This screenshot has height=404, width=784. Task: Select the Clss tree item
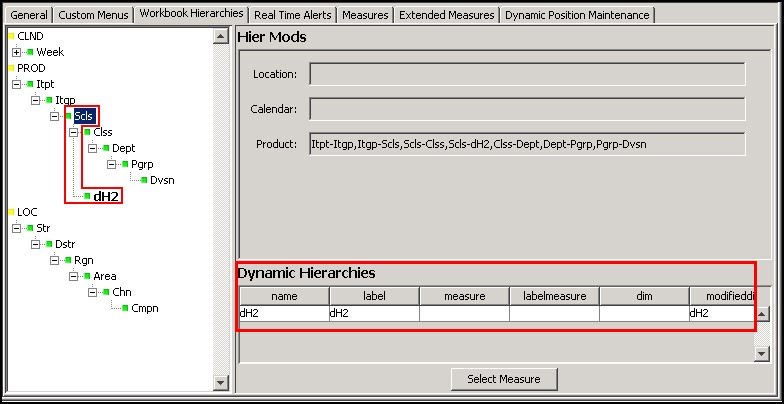(102, 132)
